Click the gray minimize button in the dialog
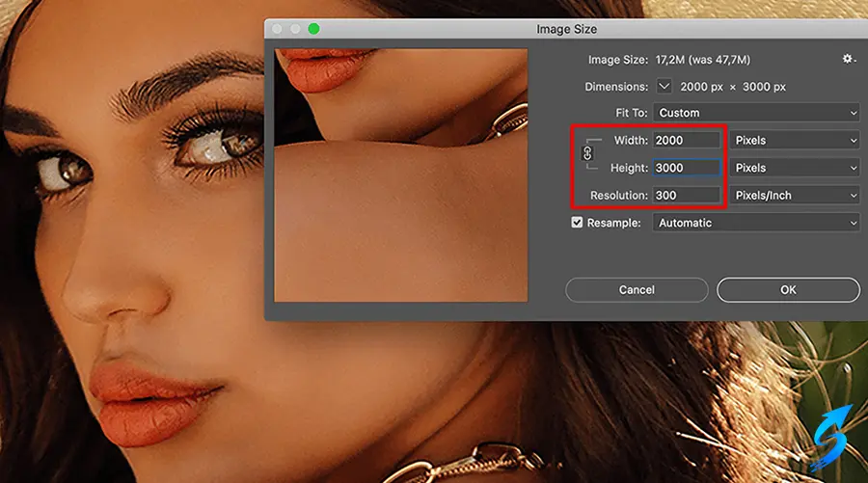 pos(295,29)
